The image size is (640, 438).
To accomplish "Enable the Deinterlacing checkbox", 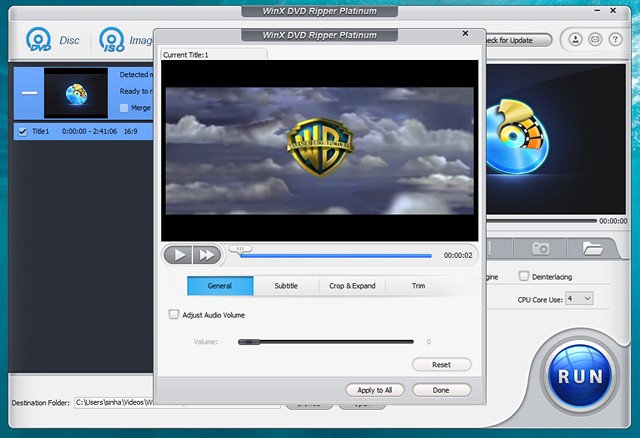I will coord(524,276).
